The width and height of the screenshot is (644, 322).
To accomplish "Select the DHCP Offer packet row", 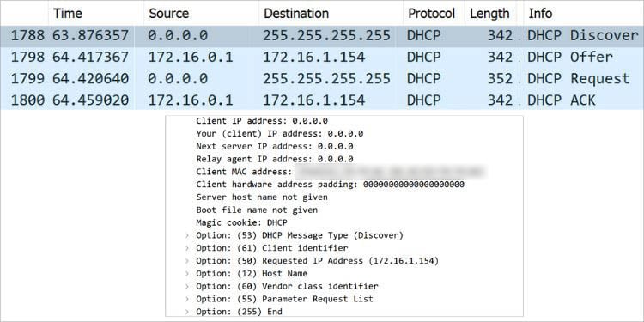I will pyautogui.click(x=322, y=57).
